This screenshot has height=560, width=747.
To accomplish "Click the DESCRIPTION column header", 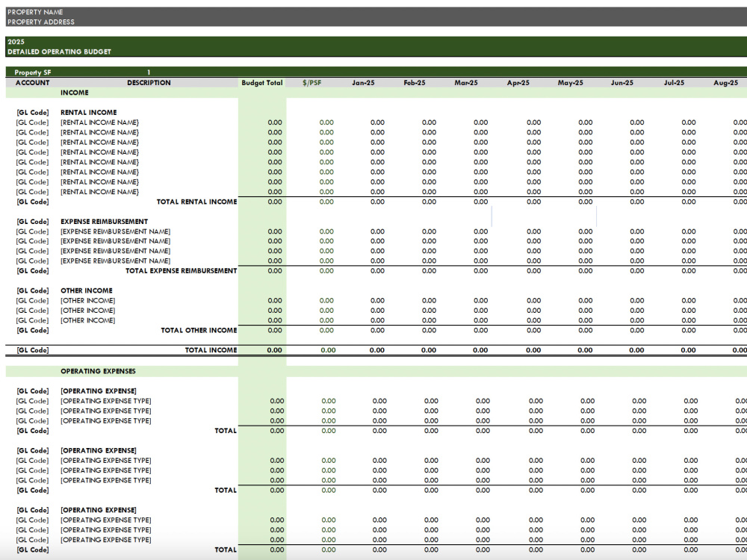I will tap(149, 83).
